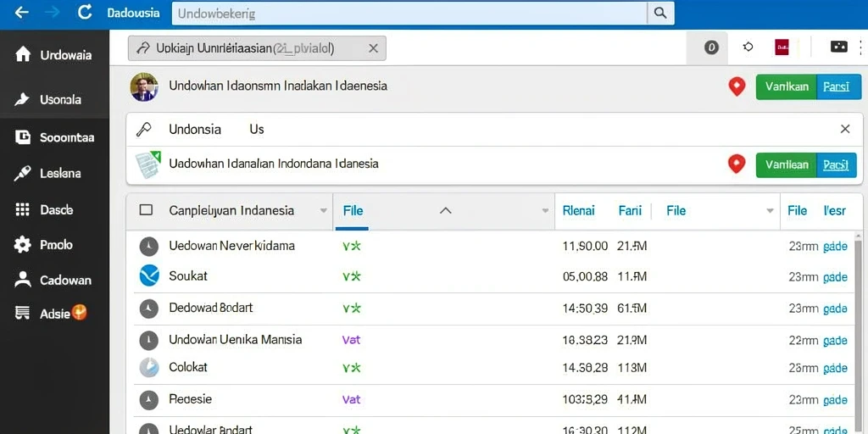868x434 pixels.
Task: Click blue Parsi button in top row
Action: coord(838,87)
